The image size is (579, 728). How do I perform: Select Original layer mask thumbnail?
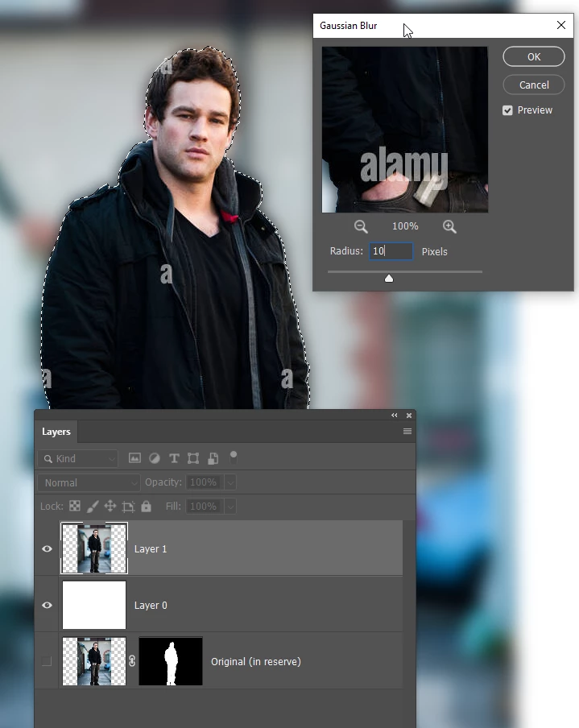(171, 661)
